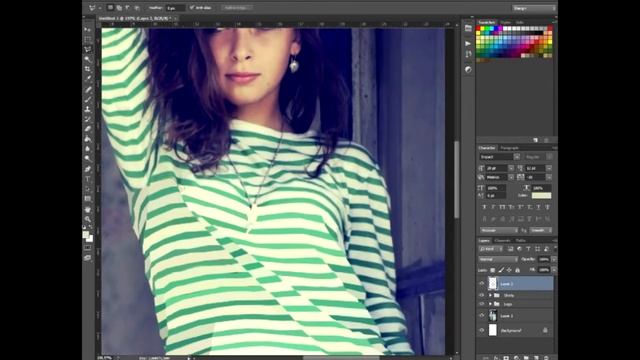
Task: Select the Rectangular Marquee tool
Action: coord(88,40)
